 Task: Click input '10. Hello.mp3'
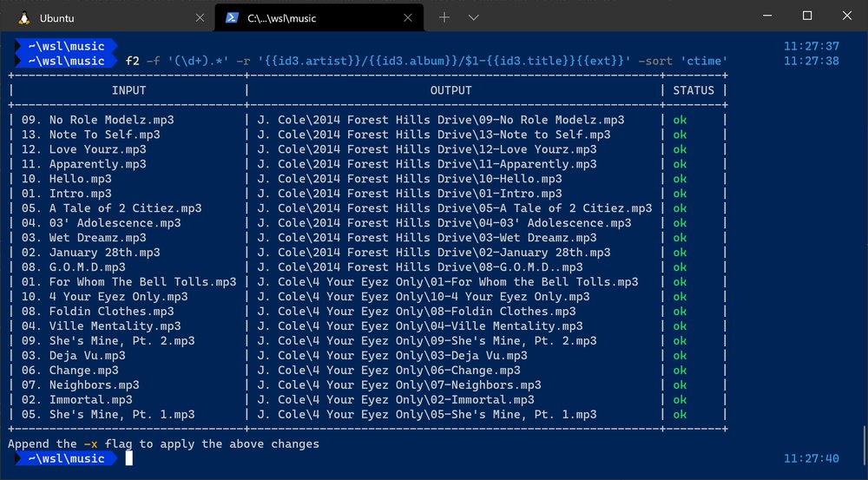click(x=67, y=179)
